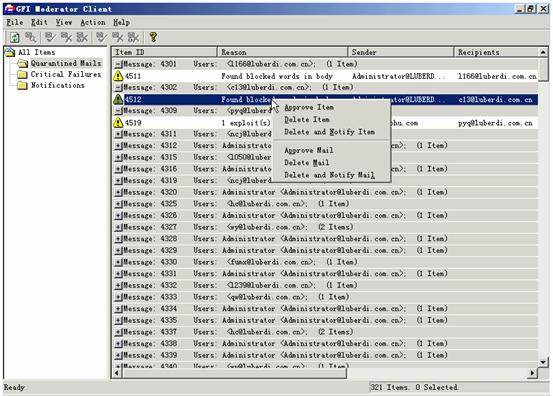Open the View menu
Image resolution: width=553 pixels, height=396 pixels.
coord(63,22)
